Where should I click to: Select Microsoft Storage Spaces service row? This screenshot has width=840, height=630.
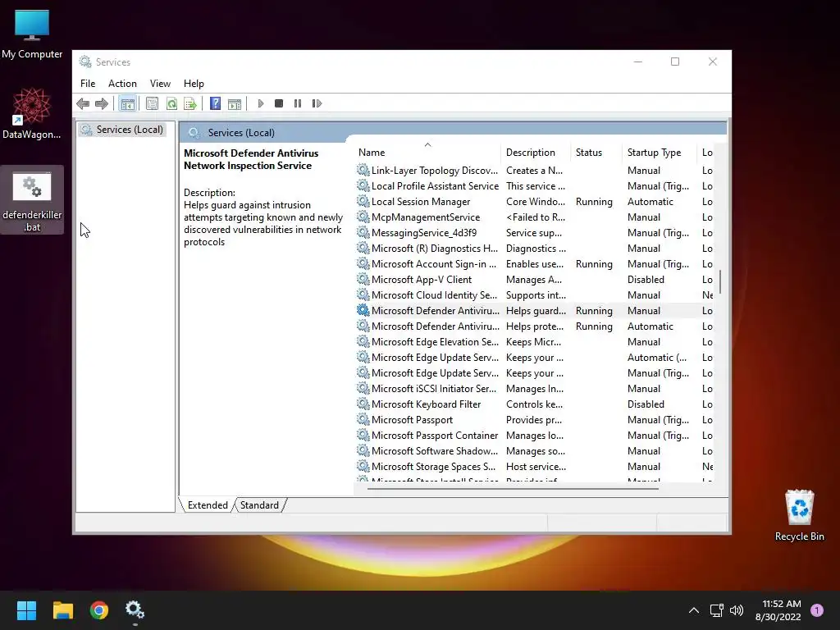coord(534,466)
